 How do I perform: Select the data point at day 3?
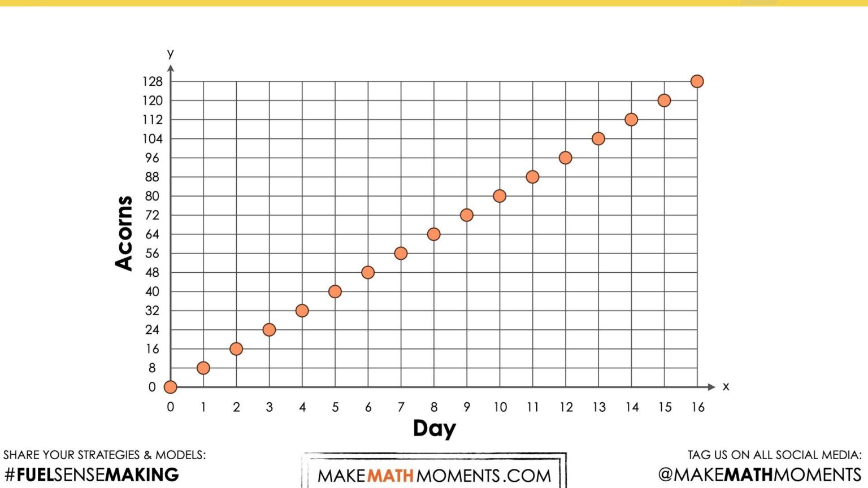pyautogui.click(x=269, y=330)
